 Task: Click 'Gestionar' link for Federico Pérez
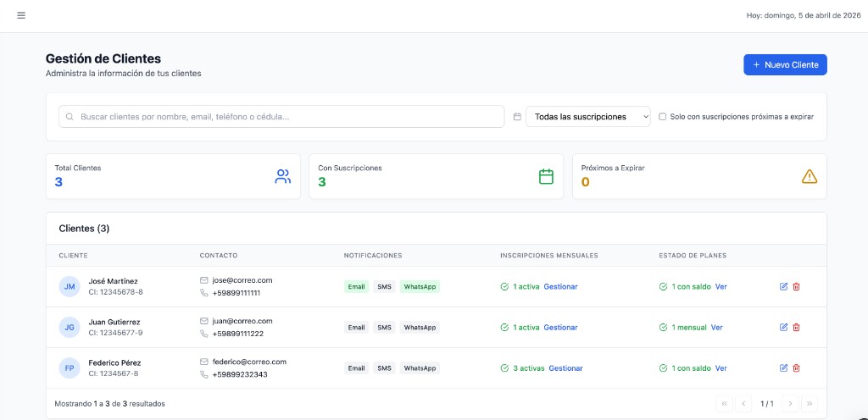565,368
